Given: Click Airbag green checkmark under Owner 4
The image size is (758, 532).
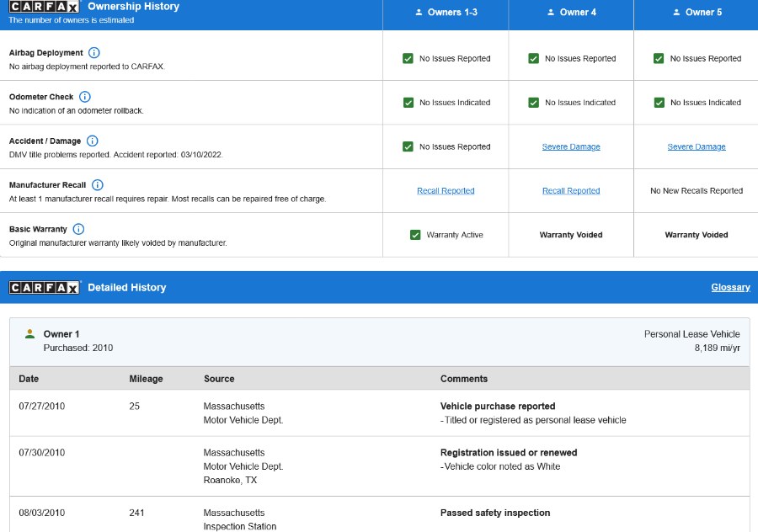Looking at the screenshot, I should point(534,58).
